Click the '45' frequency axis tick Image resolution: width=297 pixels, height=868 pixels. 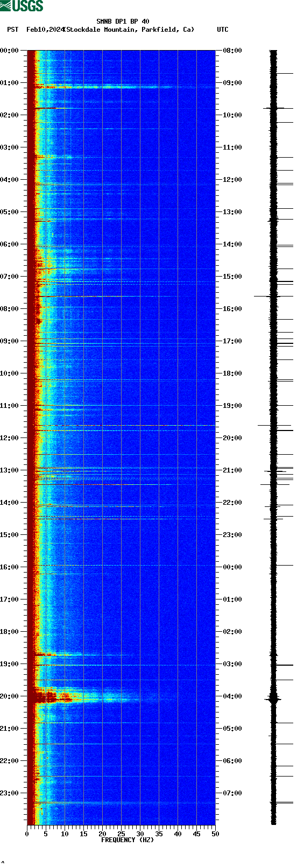tap(196, 834)
